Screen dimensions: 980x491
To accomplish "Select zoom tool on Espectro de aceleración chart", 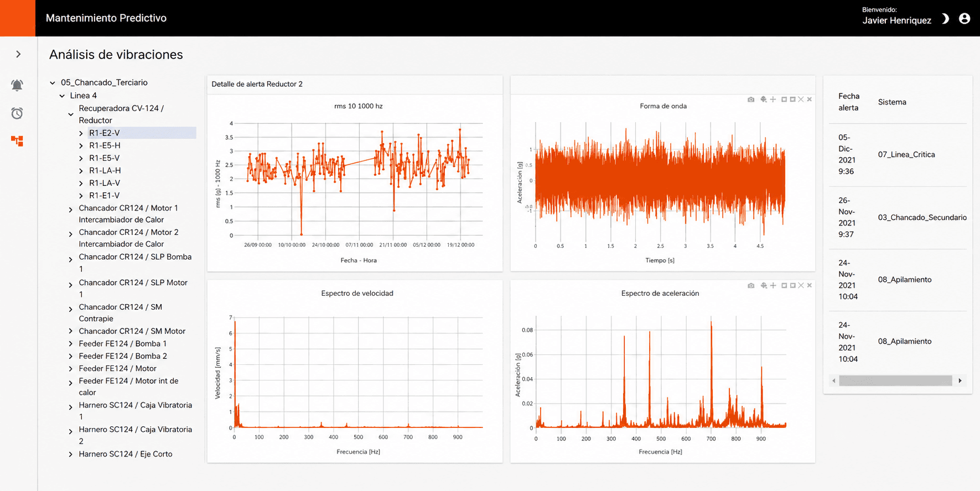I will [x=764, y=286].
